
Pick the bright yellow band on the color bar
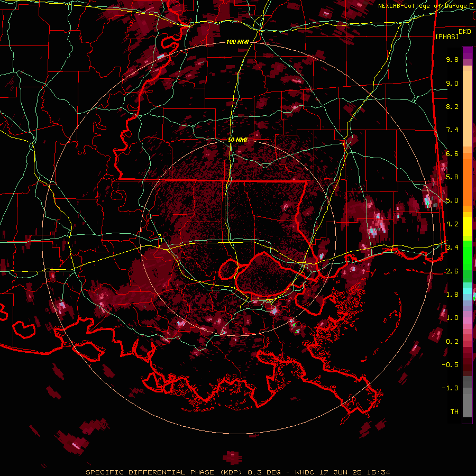pyautogui.click(x=467, y=226)
